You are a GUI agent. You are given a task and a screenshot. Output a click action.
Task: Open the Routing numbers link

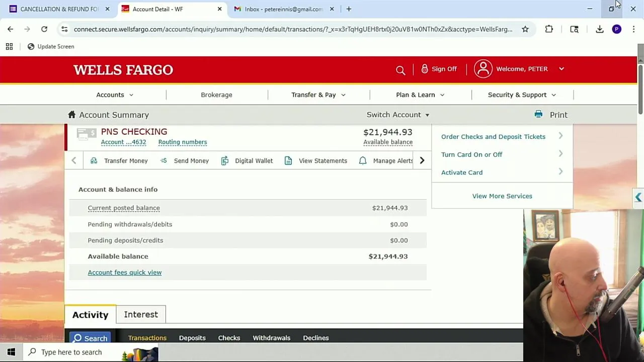(x=183, y=142)
